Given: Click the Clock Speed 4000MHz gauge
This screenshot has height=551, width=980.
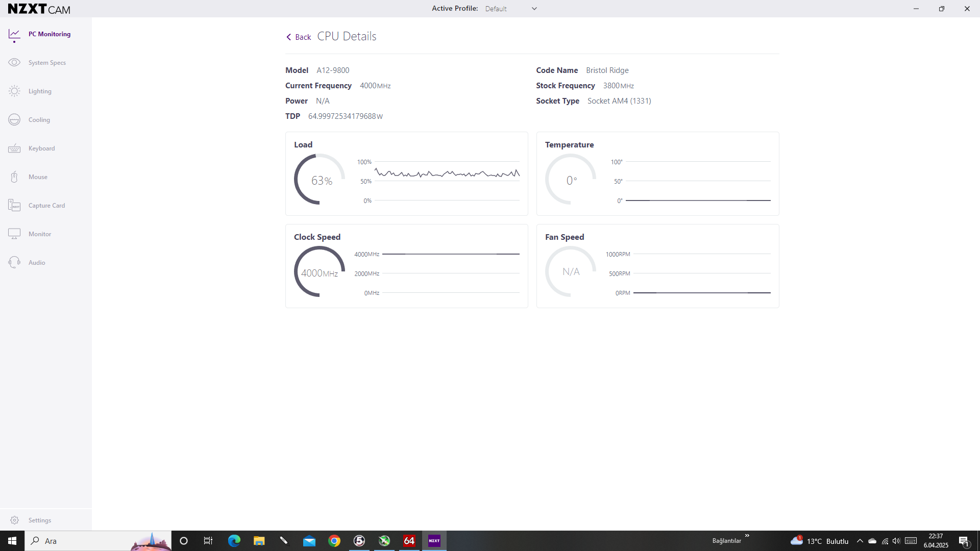Looking at the screenshot, I should pyautogui.click(x=320, y=272).
